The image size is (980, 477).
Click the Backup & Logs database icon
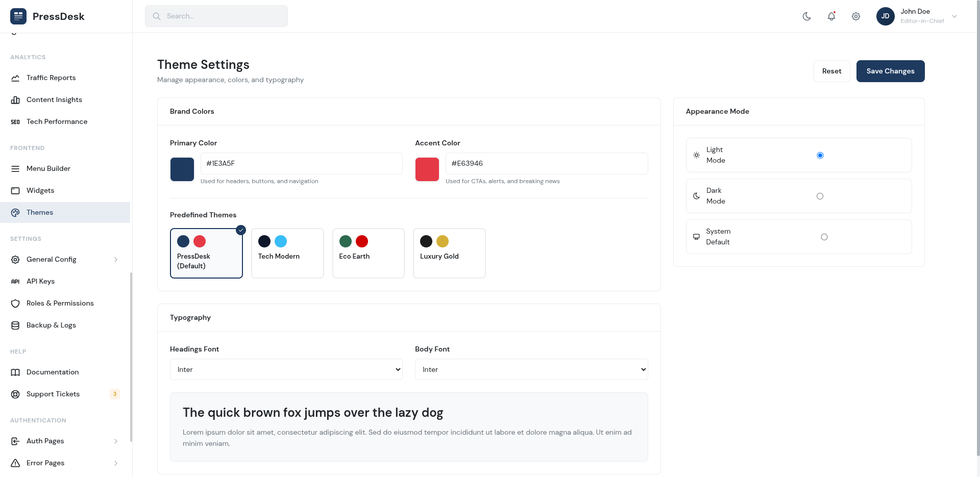coord(15,325)
